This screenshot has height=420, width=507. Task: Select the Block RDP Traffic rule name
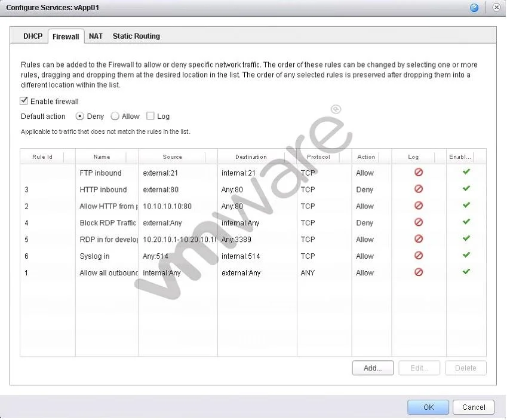107,223
